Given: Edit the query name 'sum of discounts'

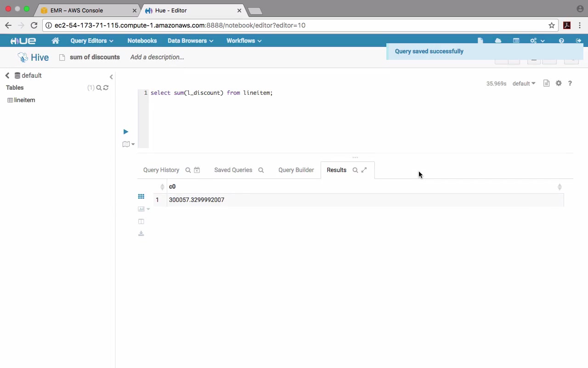Looking at the screenshot, I should pyautogui.click(x=95, y=57).
